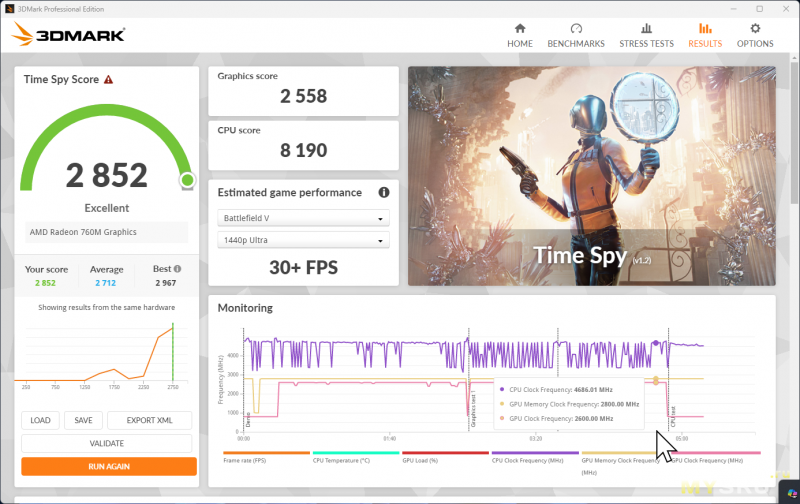Open the Battlefield V game dropdown

click(x=303, y=218)
